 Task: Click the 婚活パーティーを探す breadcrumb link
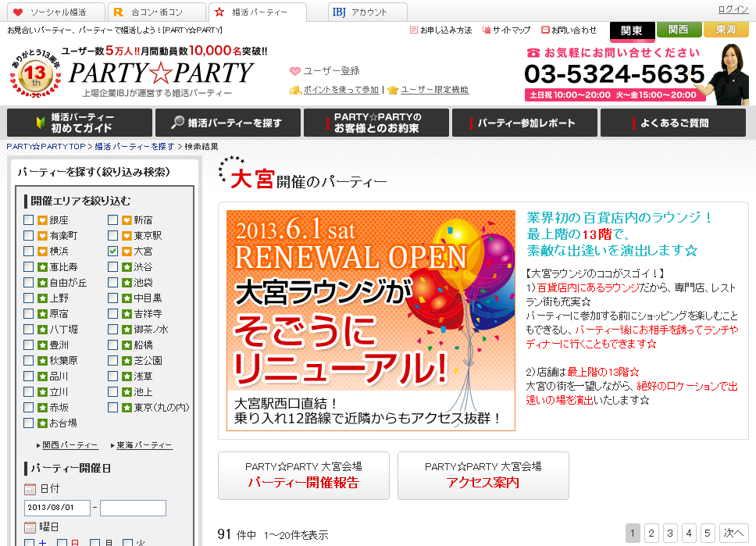pyautogui.click(x=134, y=147)
